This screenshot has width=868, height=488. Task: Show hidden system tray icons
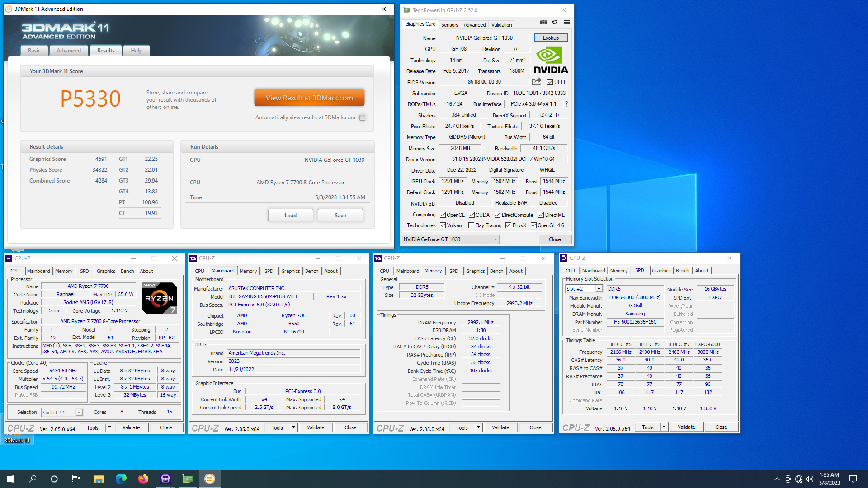(777, 479)
